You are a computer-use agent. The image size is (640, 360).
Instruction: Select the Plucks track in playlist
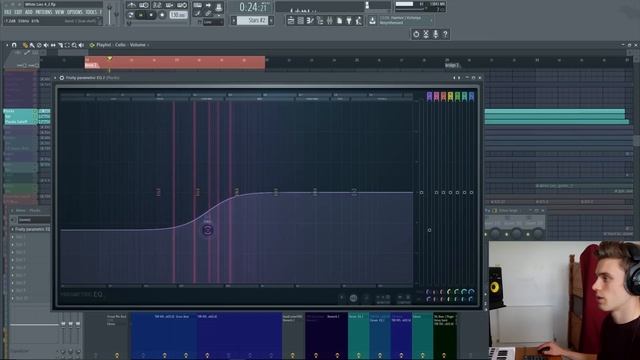20,111
